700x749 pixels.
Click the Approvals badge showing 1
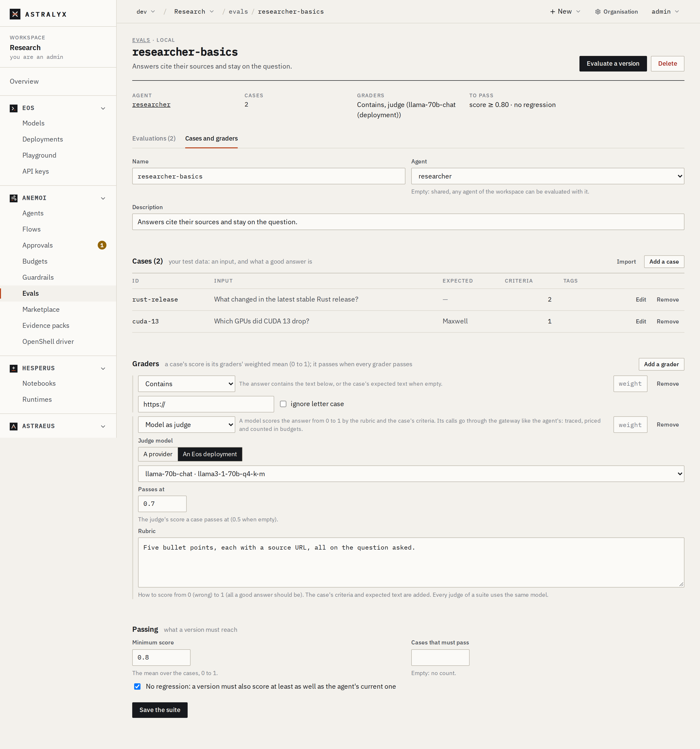[x=102, y=245]
